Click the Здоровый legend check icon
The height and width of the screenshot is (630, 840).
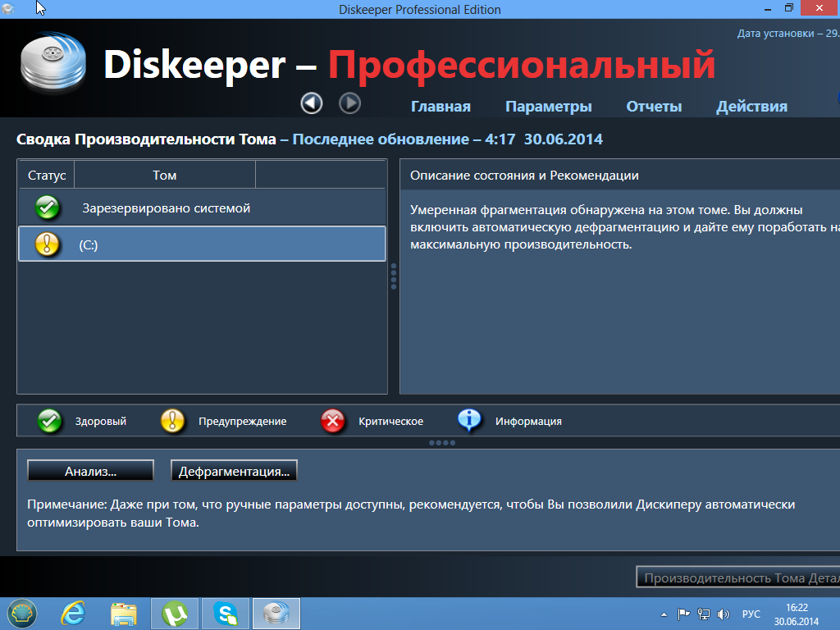point(49,421)
